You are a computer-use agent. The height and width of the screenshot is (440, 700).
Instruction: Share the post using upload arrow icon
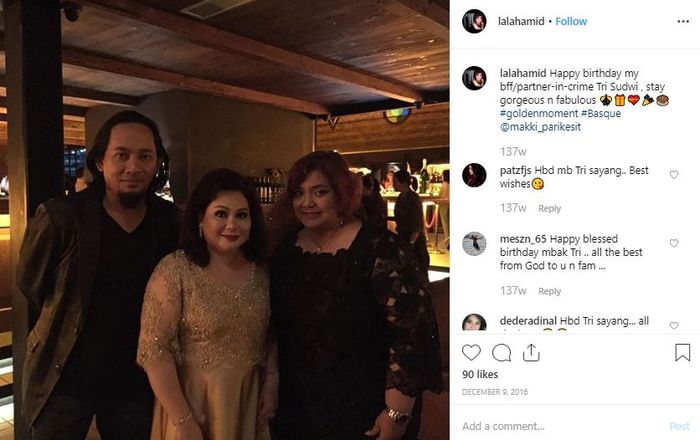[x=531, y=352]
